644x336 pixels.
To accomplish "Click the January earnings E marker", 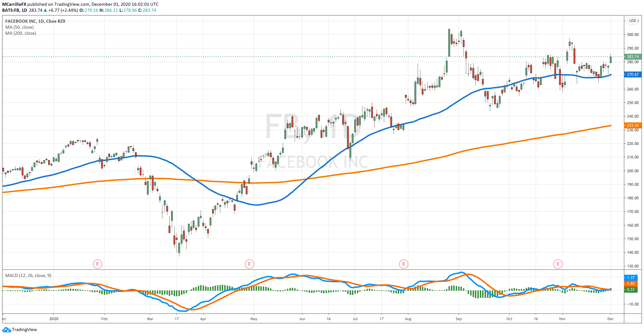I will [x=97, y=264].
